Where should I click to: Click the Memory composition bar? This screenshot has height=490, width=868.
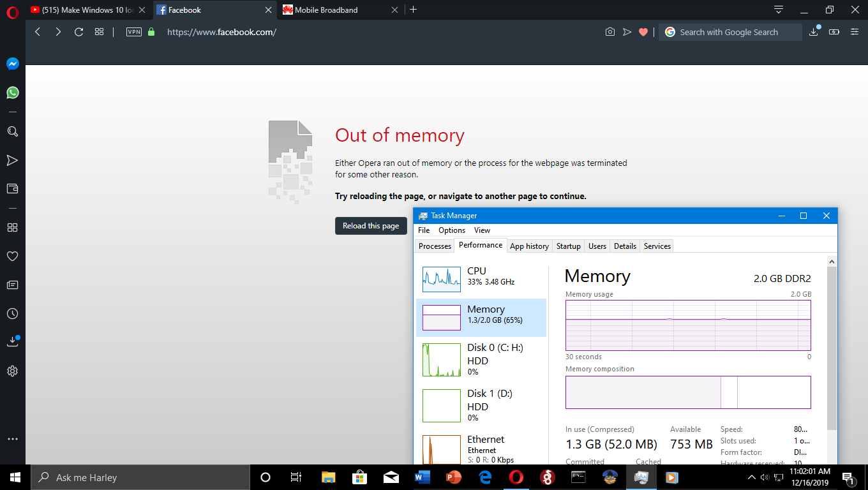coord(688,392)
